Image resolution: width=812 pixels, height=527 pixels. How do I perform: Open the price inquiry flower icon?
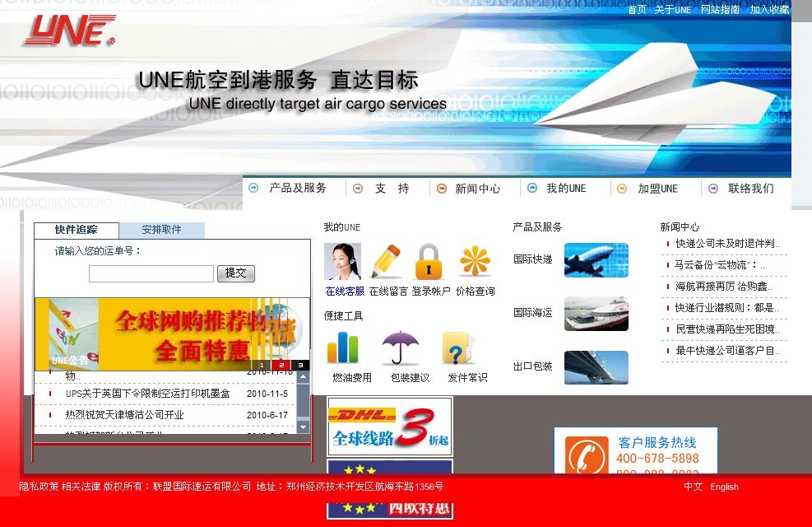[x=475, y=262]
